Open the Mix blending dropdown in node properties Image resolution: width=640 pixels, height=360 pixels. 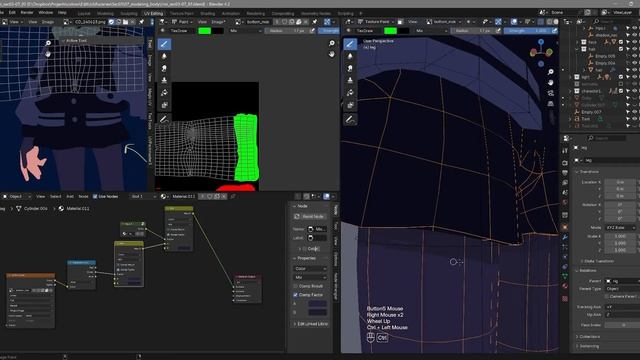(x=310, y=277)
